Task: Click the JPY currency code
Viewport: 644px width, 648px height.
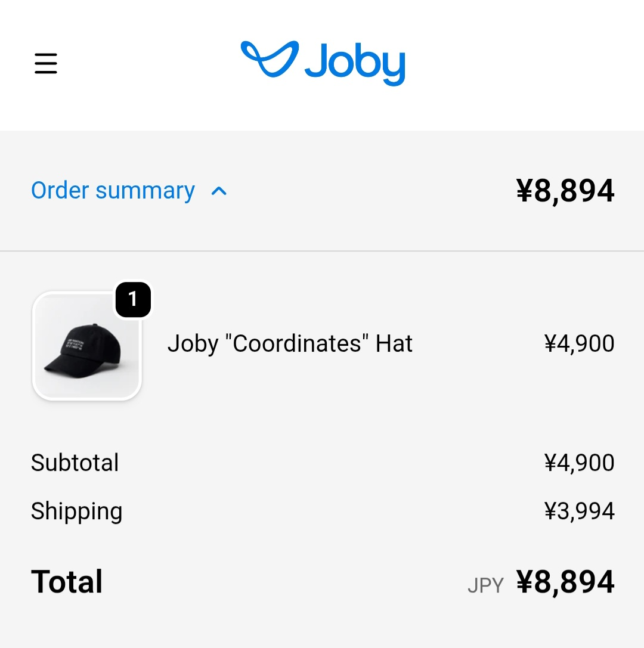Action: tap(485, 586)
